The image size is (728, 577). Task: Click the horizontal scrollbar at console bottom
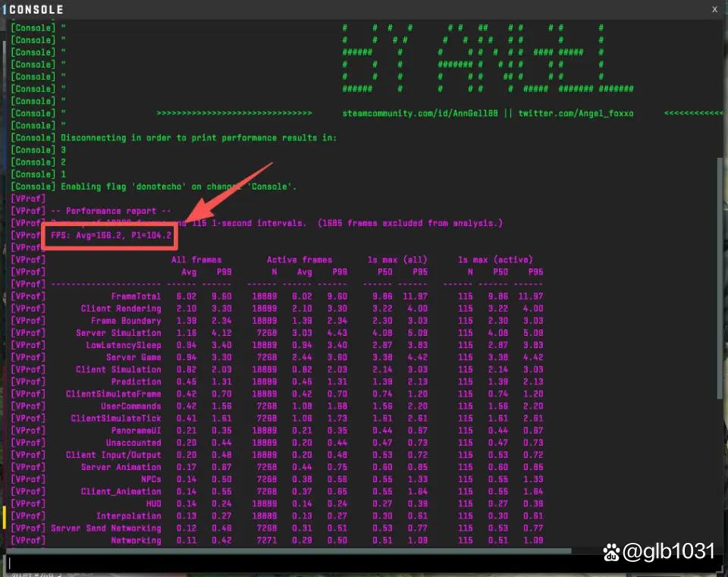(290, 551)
